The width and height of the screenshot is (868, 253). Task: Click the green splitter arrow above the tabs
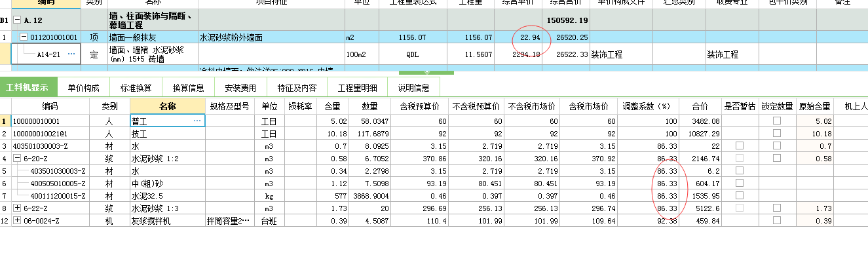pyautogui.click(x=427, y=72)
